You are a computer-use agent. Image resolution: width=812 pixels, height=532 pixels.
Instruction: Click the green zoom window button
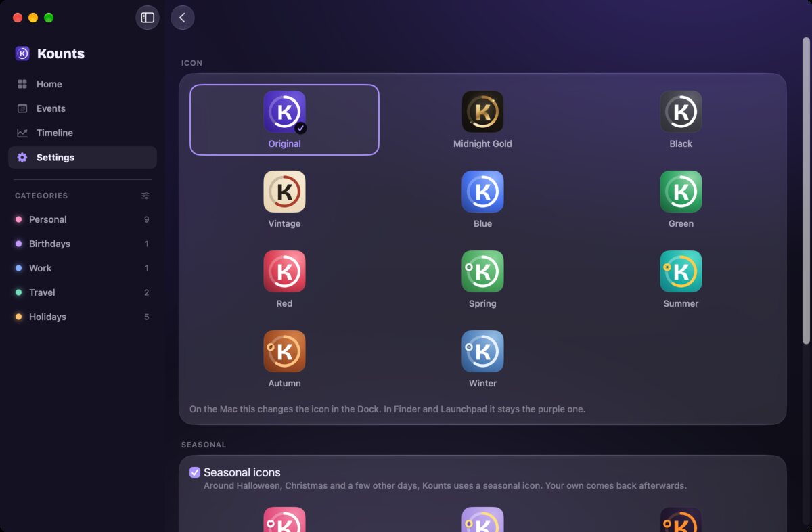[x=49, y=18]
